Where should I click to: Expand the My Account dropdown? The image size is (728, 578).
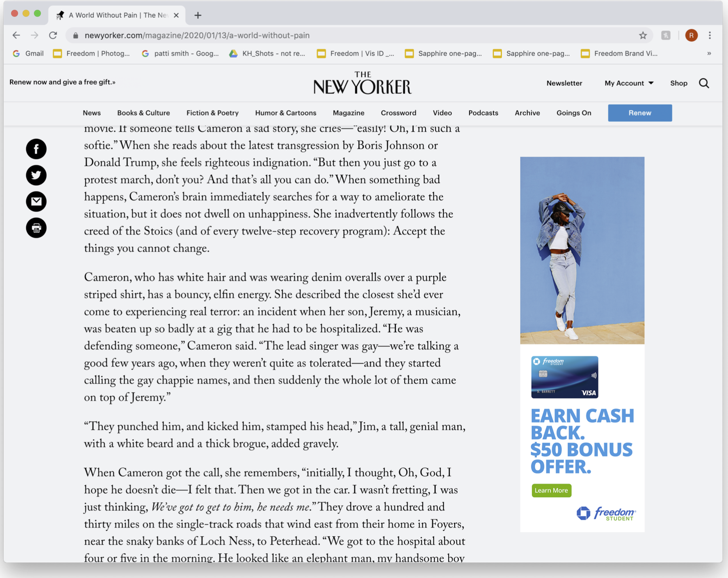pos(629,83)
